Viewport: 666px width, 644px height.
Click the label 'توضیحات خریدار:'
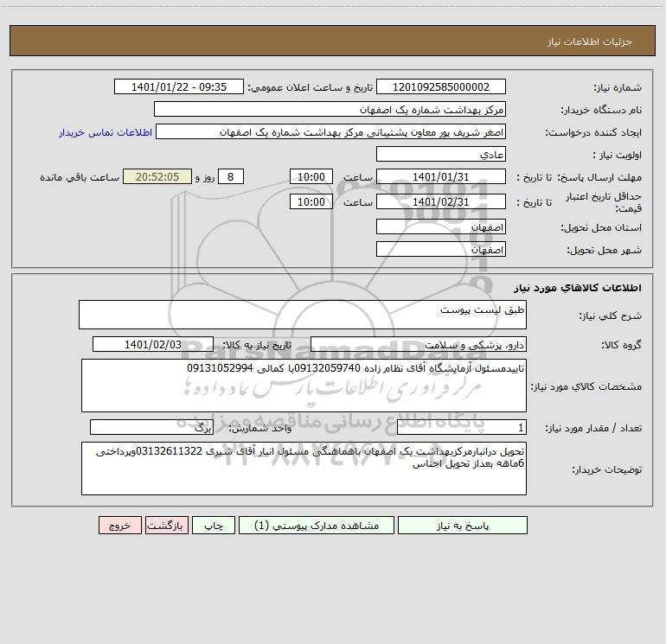(x=607, y=469)
